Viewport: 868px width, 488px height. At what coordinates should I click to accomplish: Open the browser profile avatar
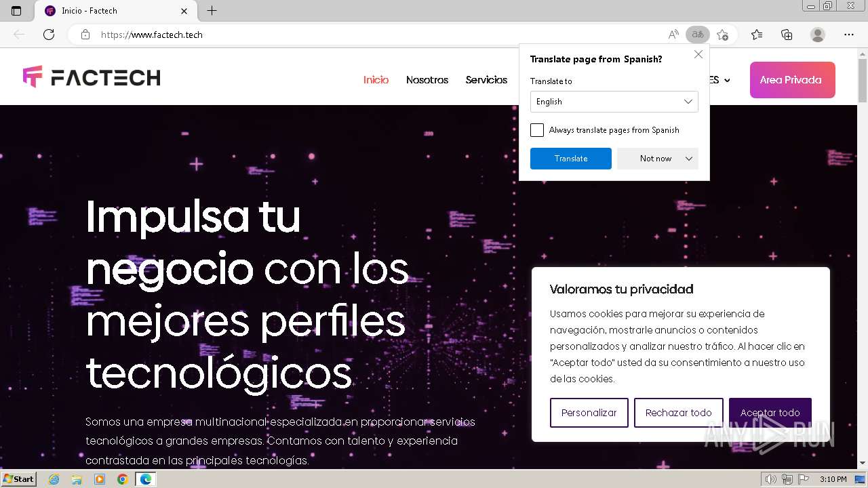pyautogui.click(x=818, y=35)
